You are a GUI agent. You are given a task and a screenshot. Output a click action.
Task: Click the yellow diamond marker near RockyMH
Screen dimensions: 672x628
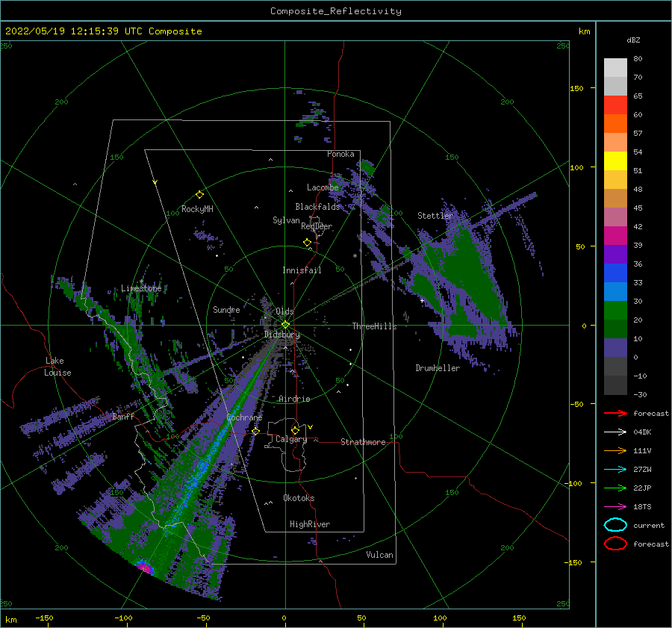click(x=199, y=195)
